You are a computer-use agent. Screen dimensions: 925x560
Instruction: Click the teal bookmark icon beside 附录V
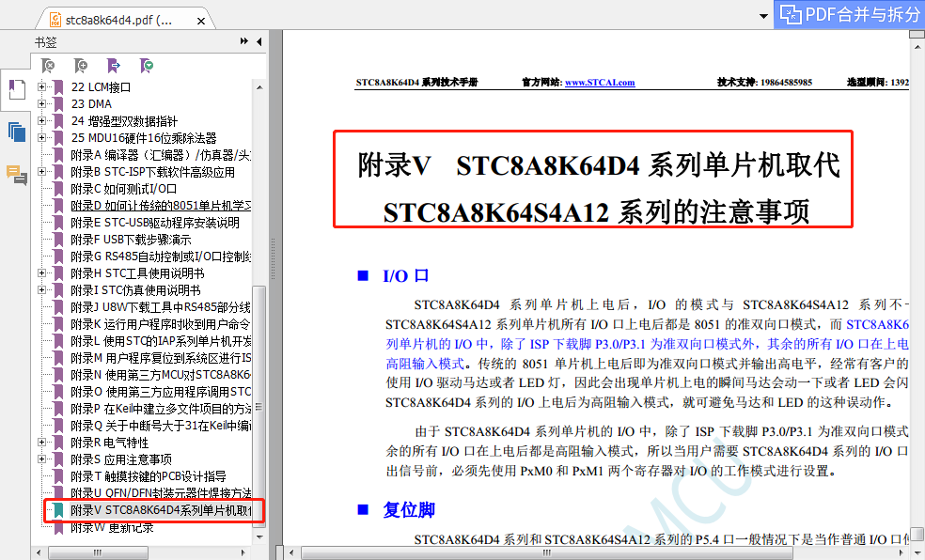pos(58,510)
